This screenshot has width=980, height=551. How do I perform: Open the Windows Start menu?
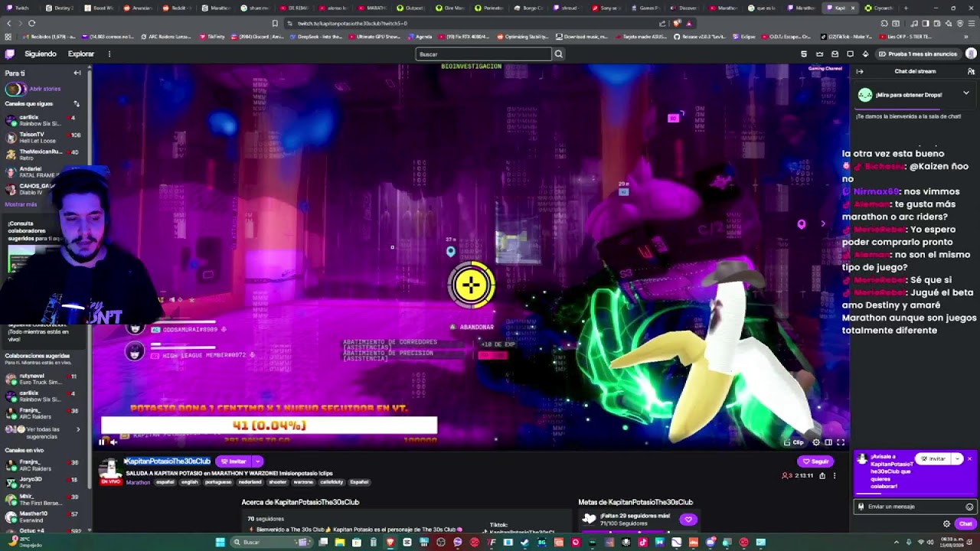(x=220, y=543)
